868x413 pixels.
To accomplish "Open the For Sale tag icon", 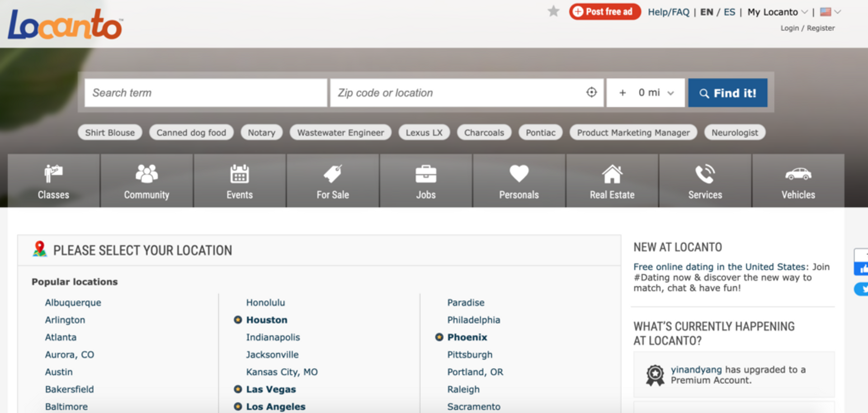I will coord(333,174).
